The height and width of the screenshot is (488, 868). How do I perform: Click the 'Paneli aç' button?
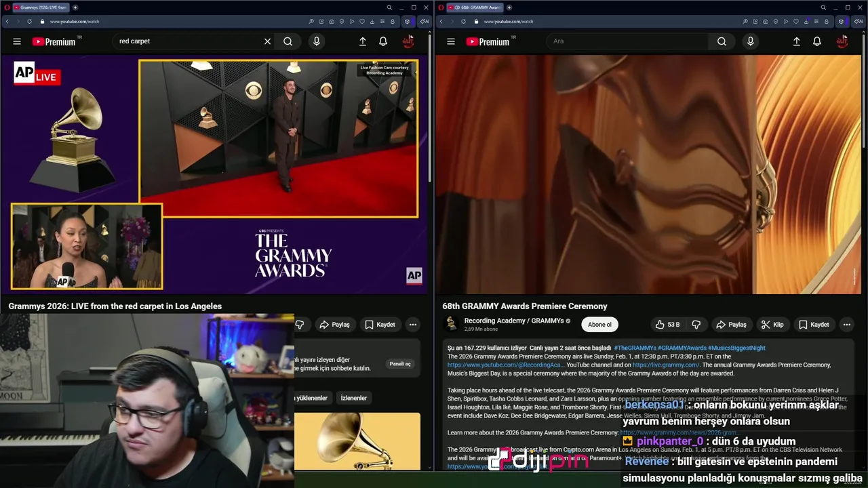point(400,364)
